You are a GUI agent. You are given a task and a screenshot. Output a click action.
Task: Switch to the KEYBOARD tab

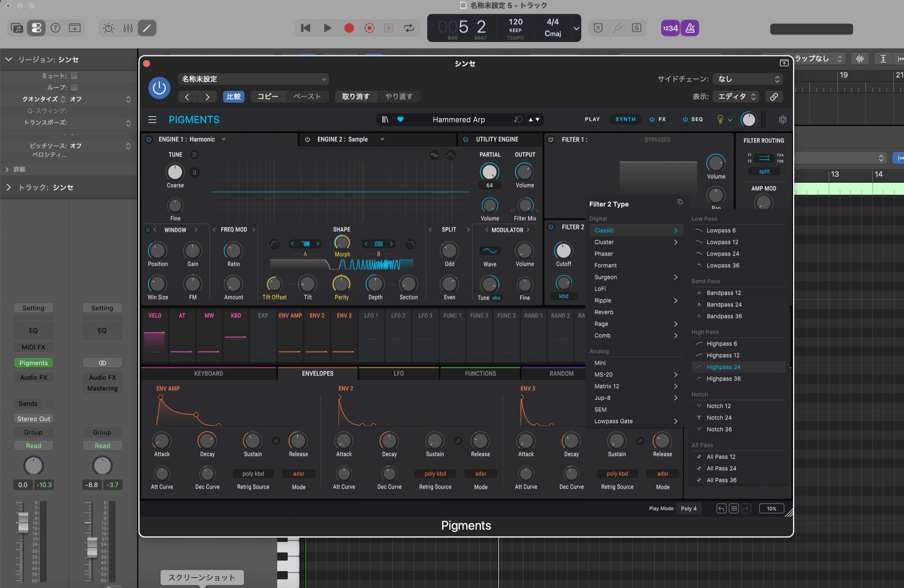pos(208,374)
